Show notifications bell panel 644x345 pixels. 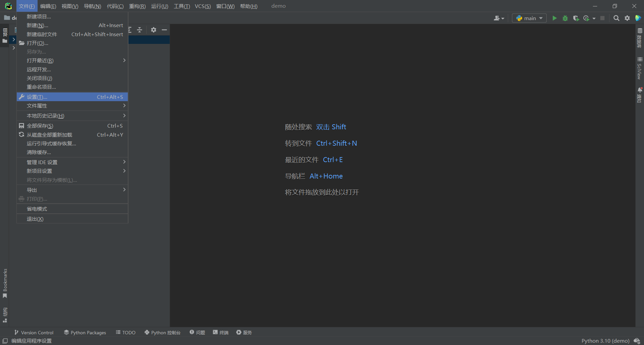pos(640,95)
